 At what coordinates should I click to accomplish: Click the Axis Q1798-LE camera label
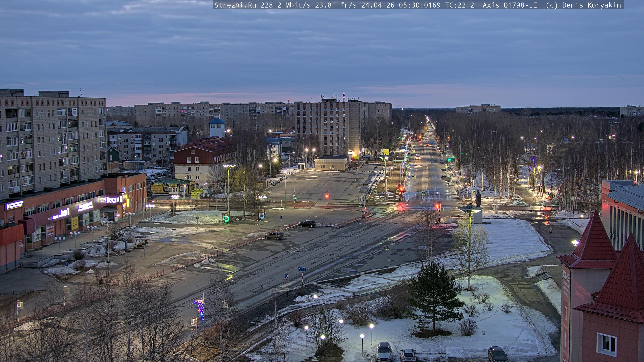pyautogui.click(x=510, y=5)
